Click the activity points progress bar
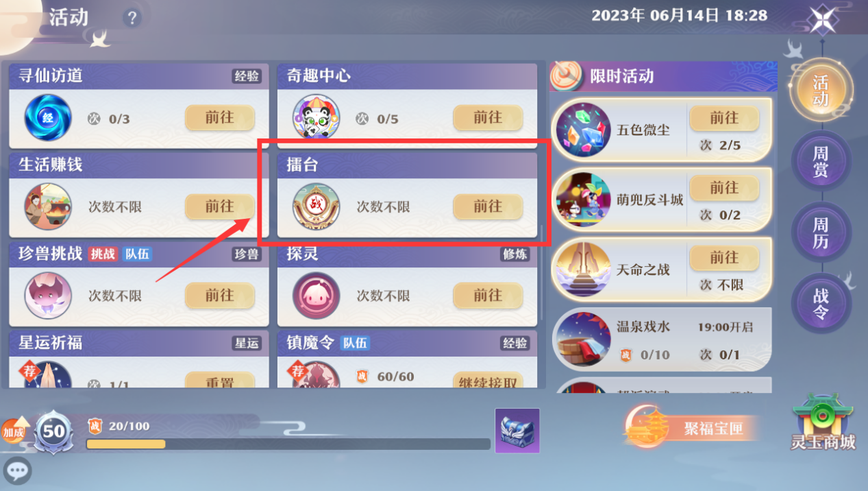 pos(288,444)
